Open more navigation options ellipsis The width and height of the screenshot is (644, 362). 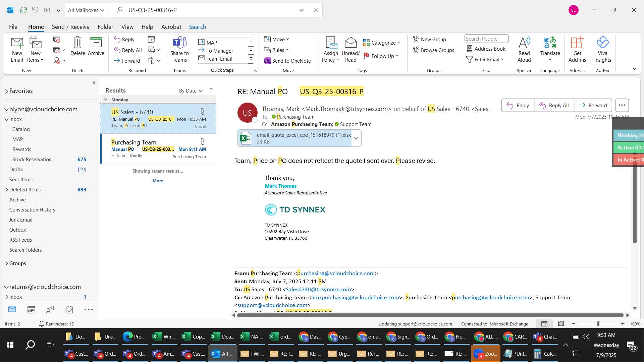pos(89,309)
